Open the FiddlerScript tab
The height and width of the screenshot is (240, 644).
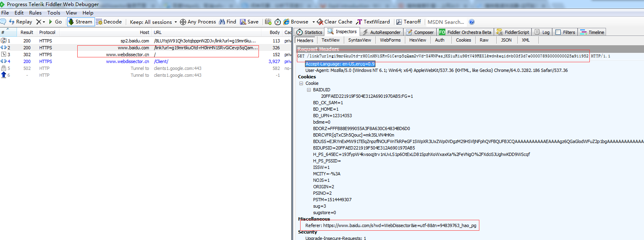tap(513, 32)
